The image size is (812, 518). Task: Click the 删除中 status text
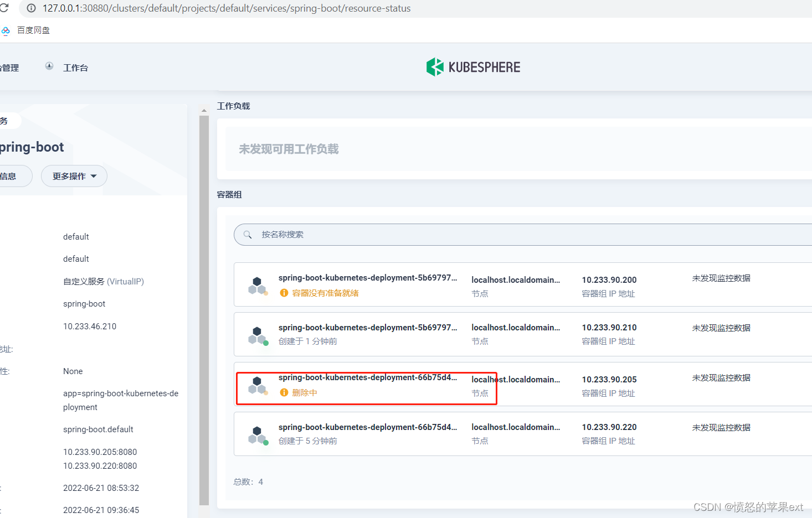(305, 393)
